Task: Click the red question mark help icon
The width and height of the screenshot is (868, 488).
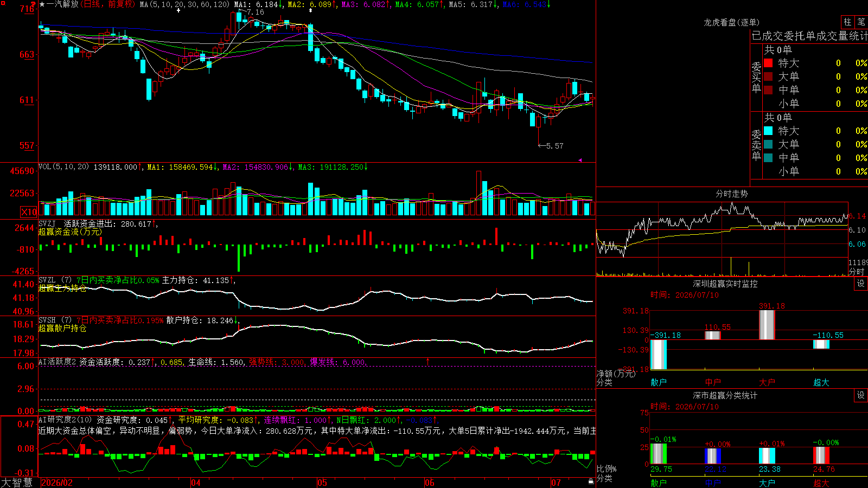Action: 34,4
